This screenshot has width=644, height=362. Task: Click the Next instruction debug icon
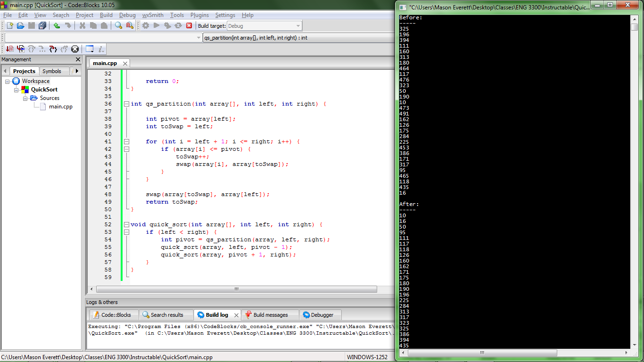click(42, 49)
